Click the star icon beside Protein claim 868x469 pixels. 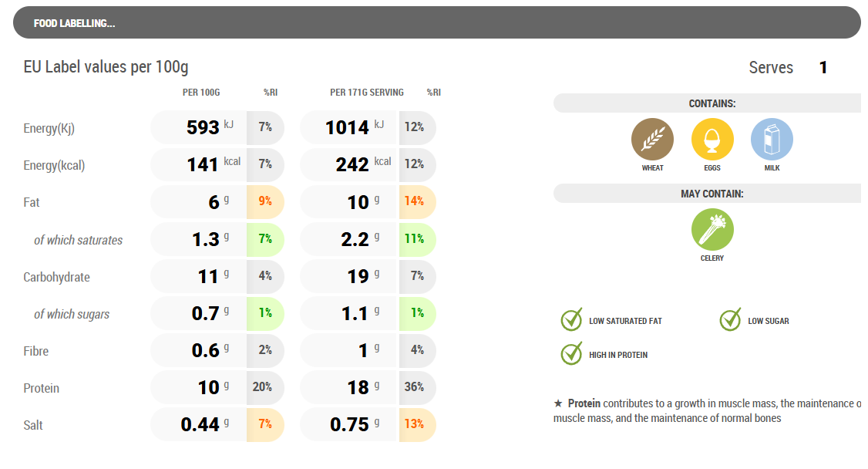click(x=558, y=403)
